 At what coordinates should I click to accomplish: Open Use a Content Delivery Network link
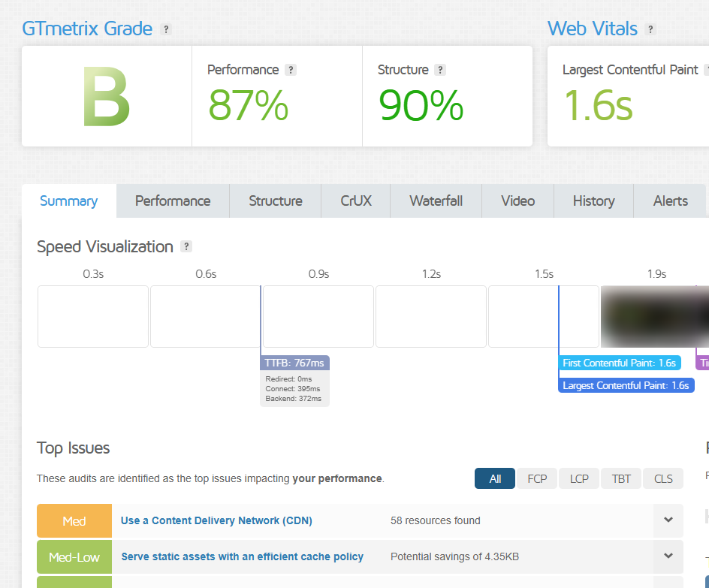[x=216, y=520]
